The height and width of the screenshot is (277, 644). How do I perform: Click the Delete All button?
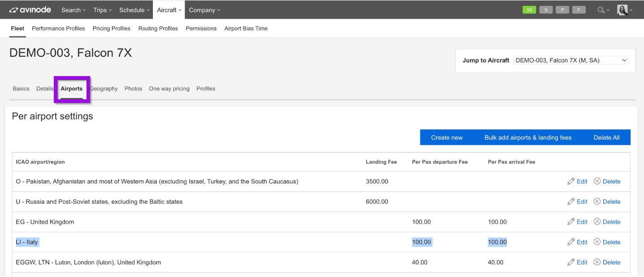click(607, 137)
